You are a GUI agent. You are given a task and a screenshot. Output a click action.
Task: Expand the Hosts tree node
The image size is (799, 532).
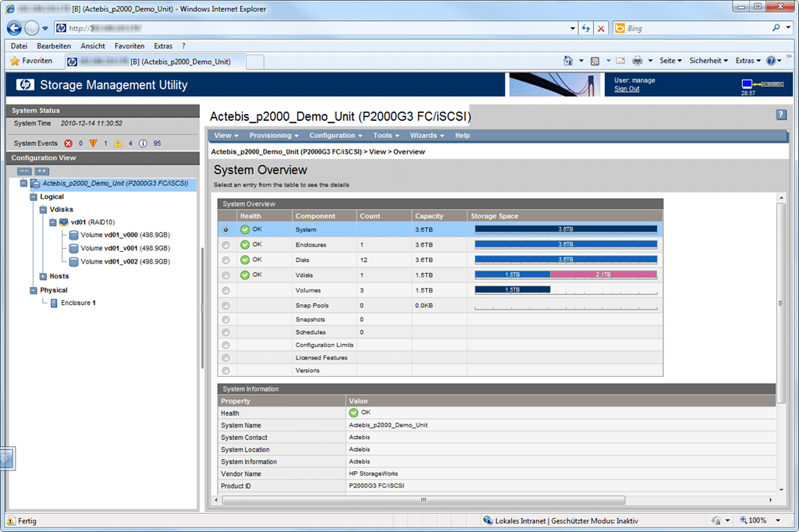coord(43,276)
